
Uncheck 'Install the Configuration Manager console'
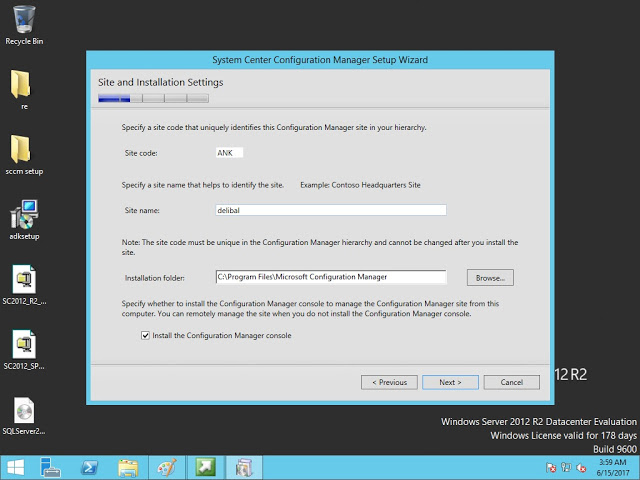[146, 336]
